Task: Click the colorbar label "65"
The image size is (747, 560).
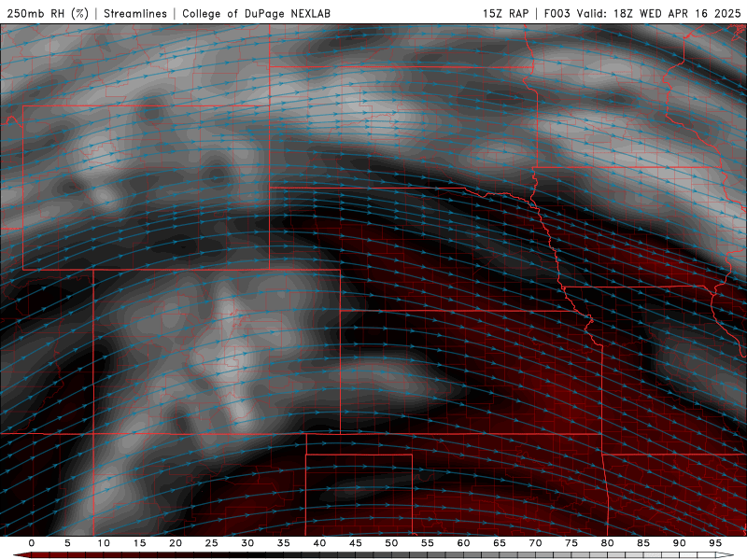Action: [x=500, y=543]
